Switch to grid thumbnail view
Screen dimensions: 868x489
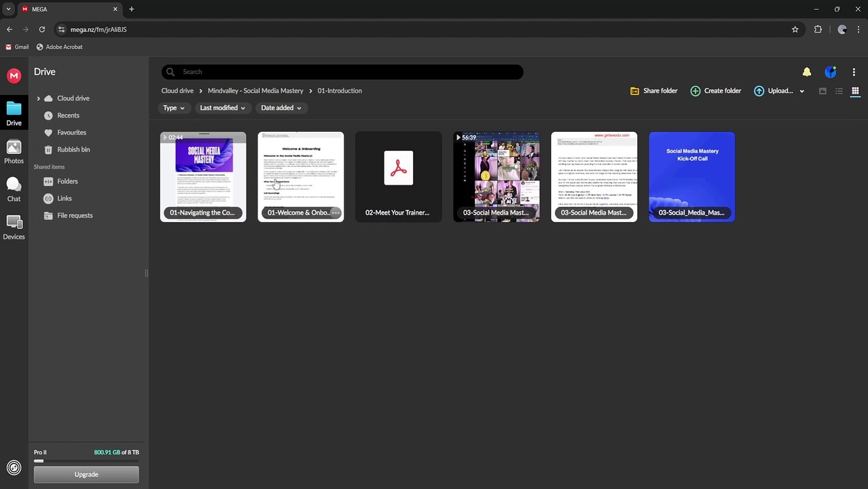pos(855,91)
